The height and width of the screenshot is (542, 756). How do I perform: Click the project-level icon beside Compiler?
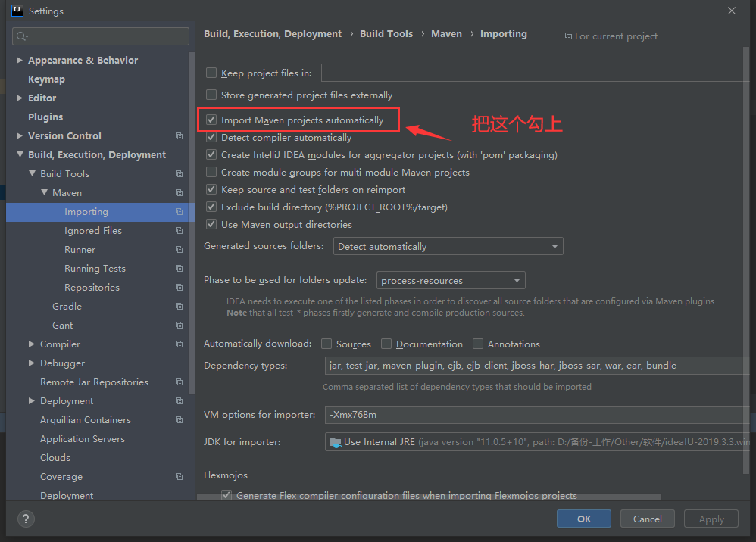click(180, 344)
